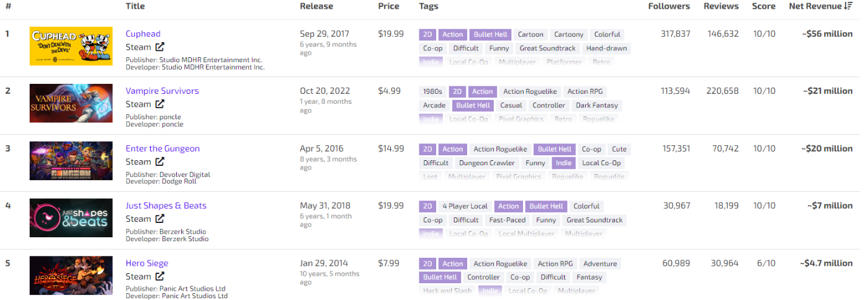Open Just Shapes & Beats' external Steam link icon

tap(159, 219)
